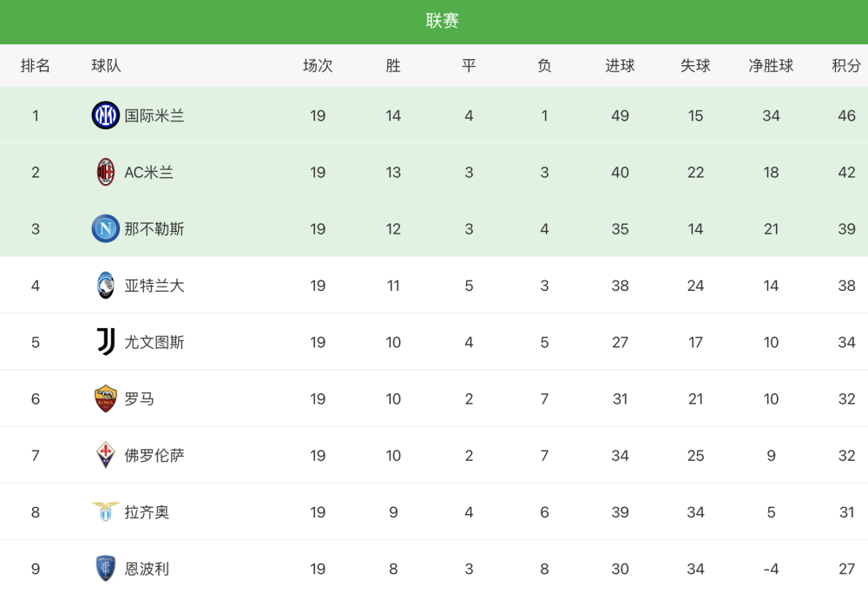
Task: Click the 积分 column header
Action: 846,65
